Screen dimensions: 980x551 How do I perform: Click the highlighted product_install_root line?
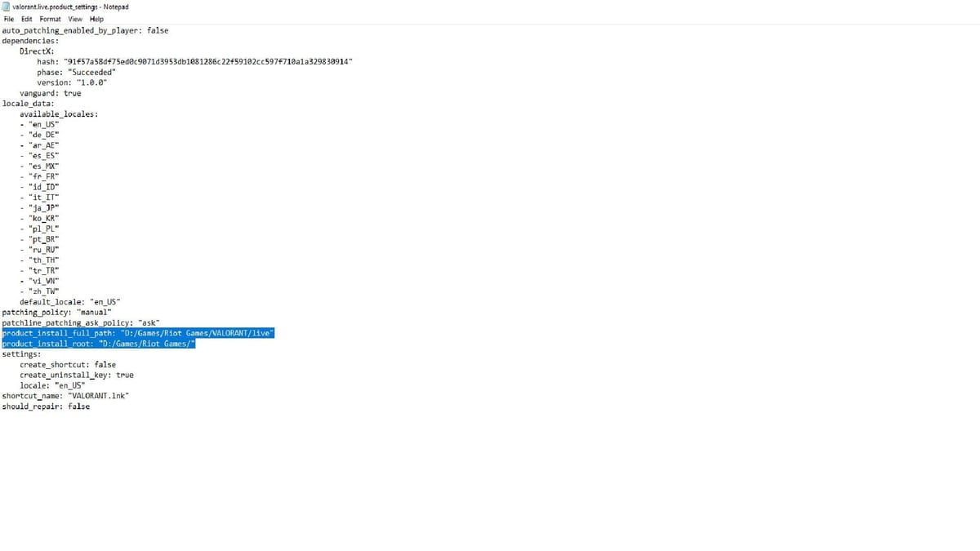(99, 344)
